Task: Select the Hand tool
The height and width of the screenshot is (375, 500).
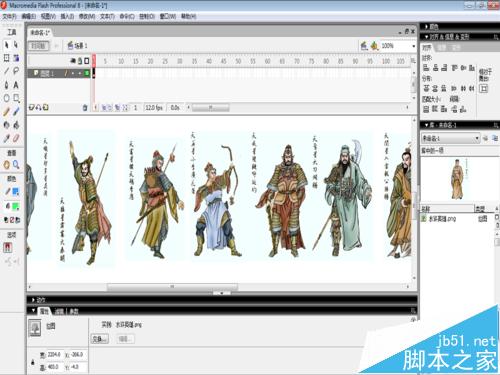Action: pyautogui.click(x=7, y=165)
